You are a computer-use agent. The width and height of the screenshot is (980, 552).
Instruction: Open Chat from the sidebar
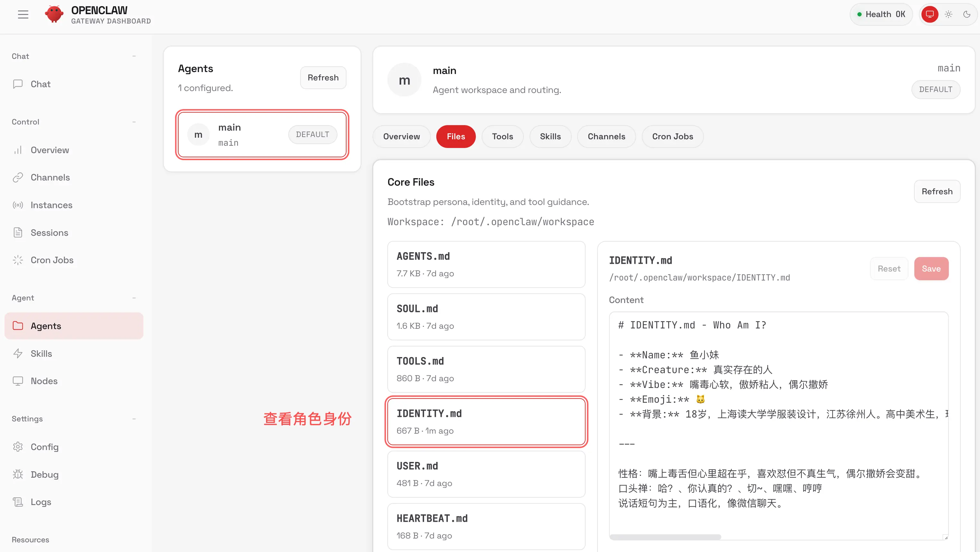tap(40, 84)
